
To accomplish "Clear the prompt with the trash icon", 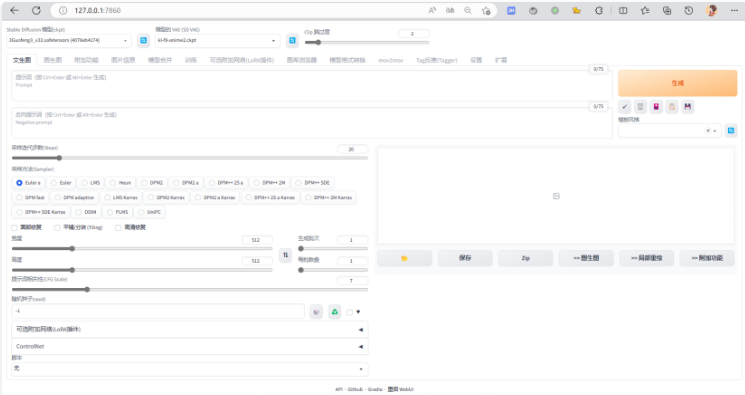I will [640, 106].
